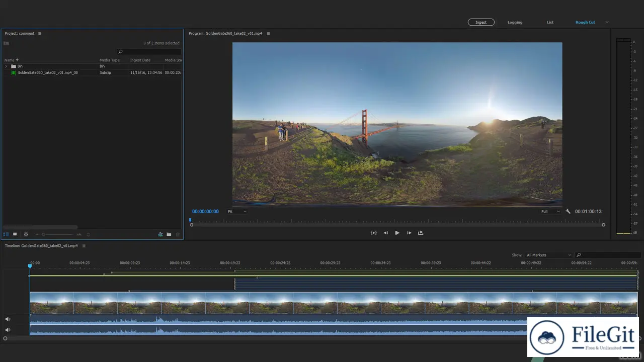Image resolution: width=644 pixels, height=362 pixels.
Task: Open the Show All Markers dropdown
Action: (x=548, y=255)
